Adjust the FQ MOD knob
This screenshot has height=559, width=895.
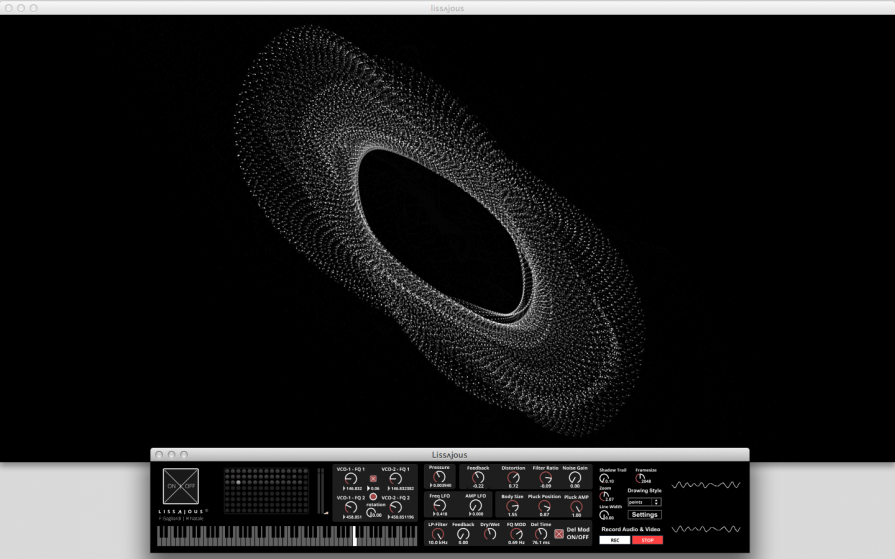click(x=516, y=534)
